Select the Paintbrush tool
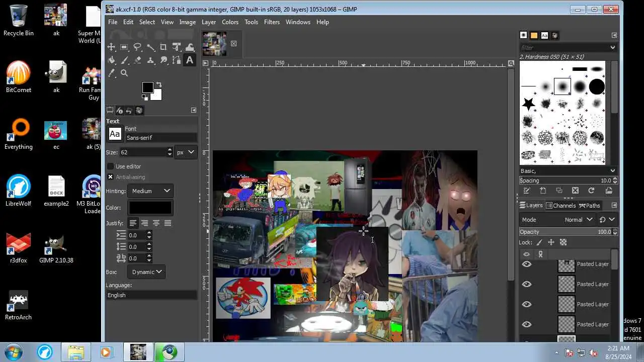Image resolution: width=644 pixels, height=362 pixels. pos(124,60)
